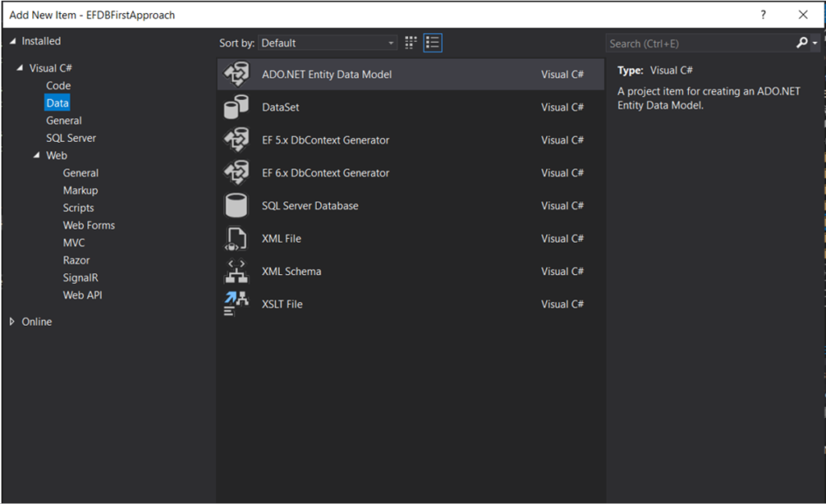Close the Add New Item dialog

tap(803, 15)
